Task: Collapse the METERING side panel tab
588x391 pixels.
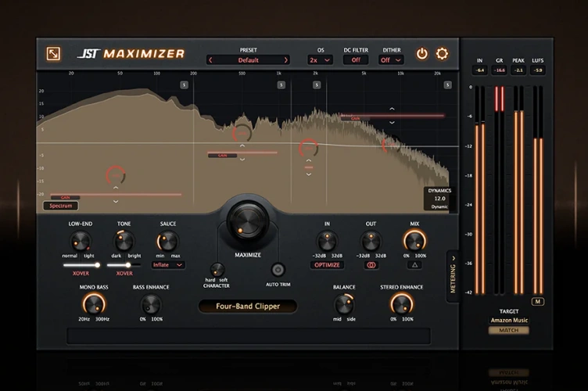Action: click(453, 276)
